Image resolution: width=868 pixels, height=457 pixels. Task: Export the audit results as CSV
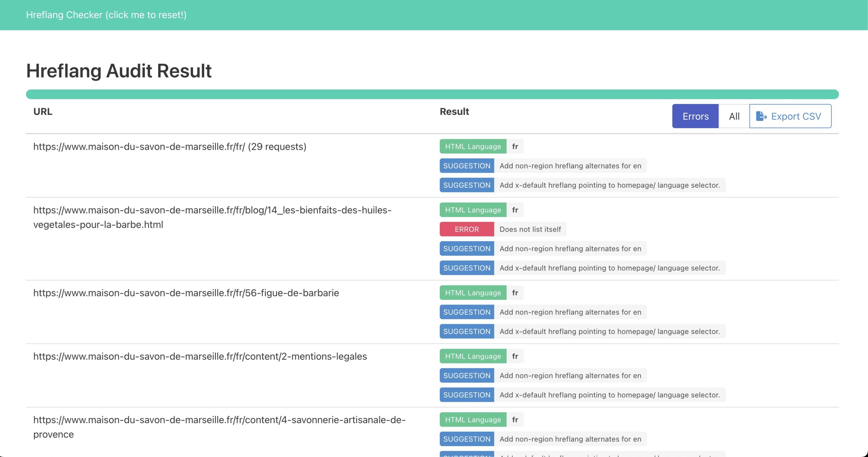click(790, 116)
